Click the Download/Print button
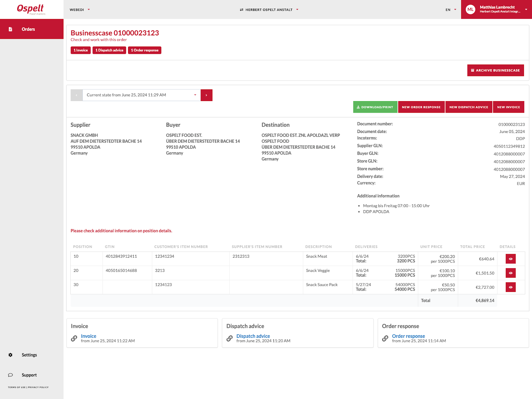This screenshot has height=399, width=532. [375, 107]
